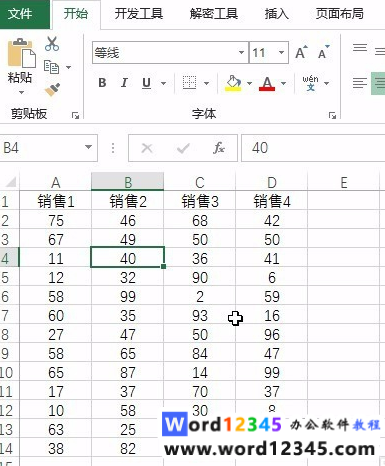385x466 pixels.
Task: Increase font size with larger A icon
Action: [x=301, y=52]
